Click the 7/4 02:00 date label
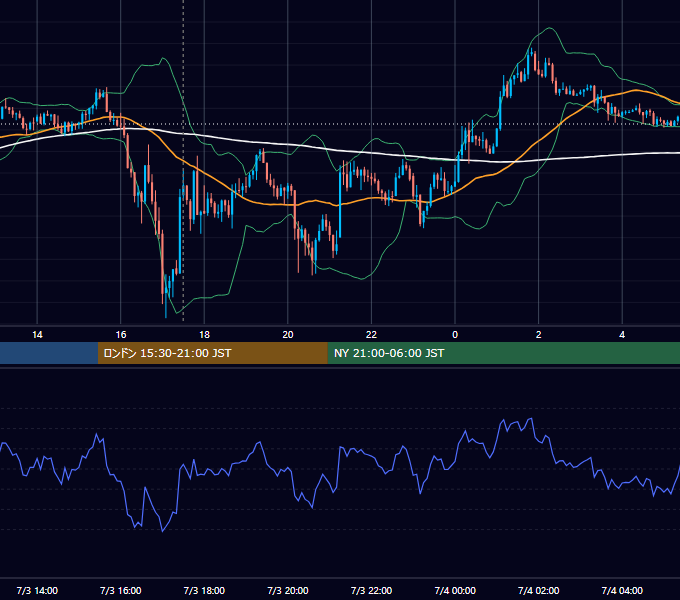The width and height of the screenshot is (680, 600). (x=539, y=590)
